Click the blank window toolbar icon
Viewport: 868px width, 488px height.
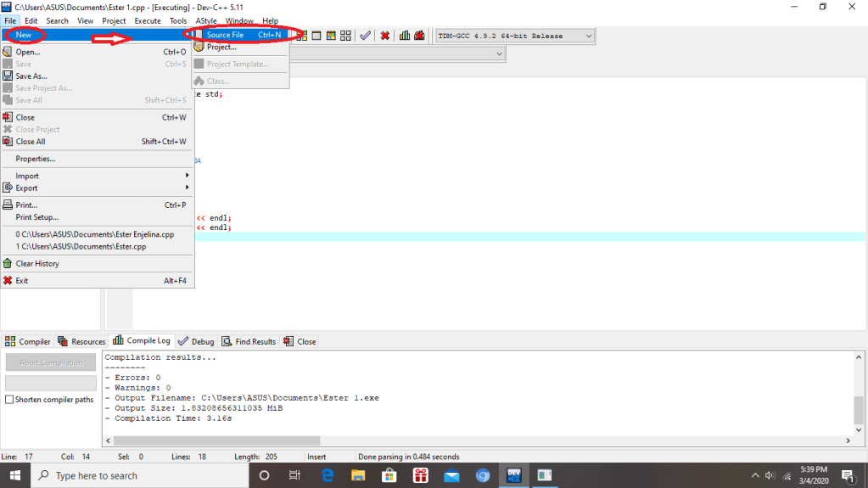tap(316, 36)
